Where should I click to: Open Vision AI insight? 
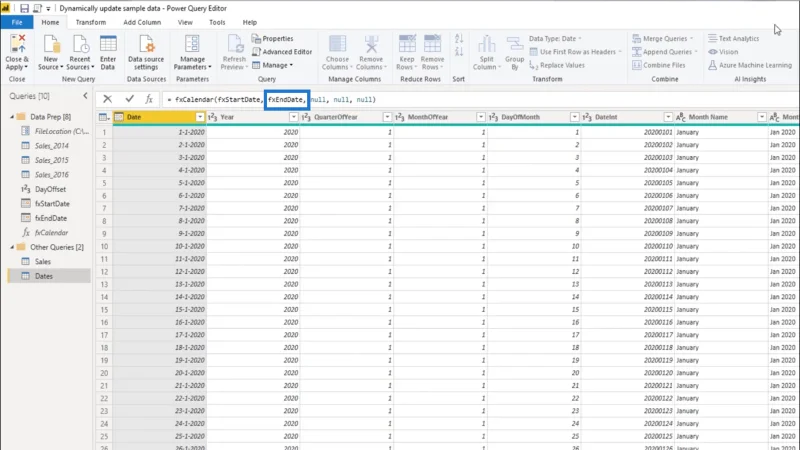pyautogui.click(x=723, y=52)
